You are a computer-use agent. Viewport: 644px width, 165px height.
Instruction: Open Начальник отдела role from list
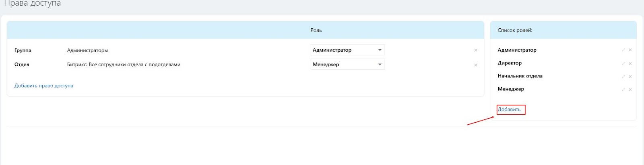520,76
